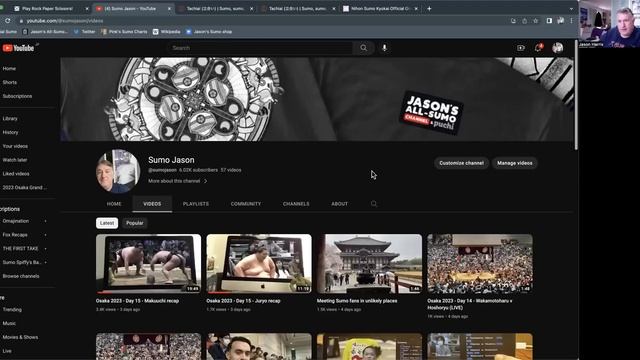640x360 pixels.
Task: Click Browse channels in sidebar
Action: pyautogui.click(x=21, y=276)
